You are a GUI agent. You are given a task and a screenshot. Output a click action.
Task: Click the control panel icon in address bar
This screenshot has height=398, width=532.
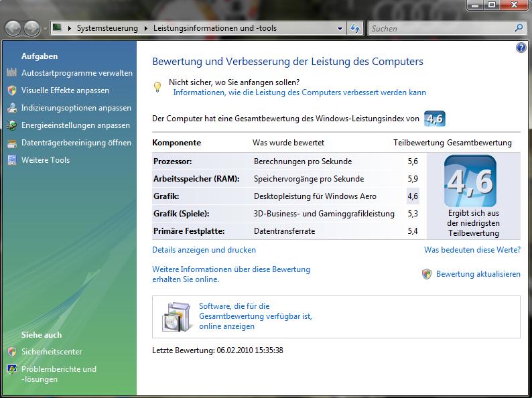tap(58, 28)
